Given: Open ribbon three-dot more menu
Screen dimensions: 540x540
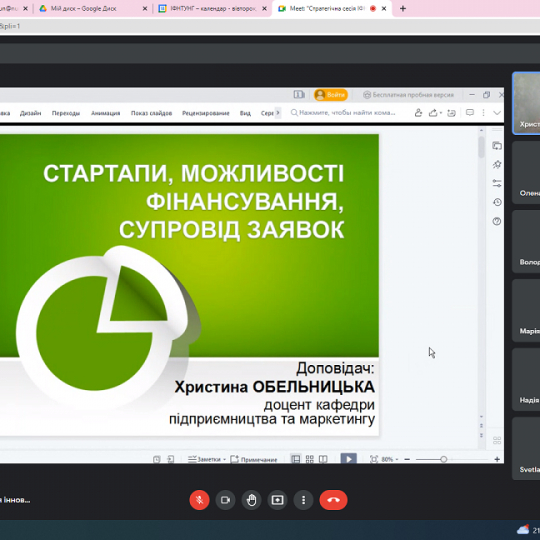Looking at the screenshot, I should (484, 113).
